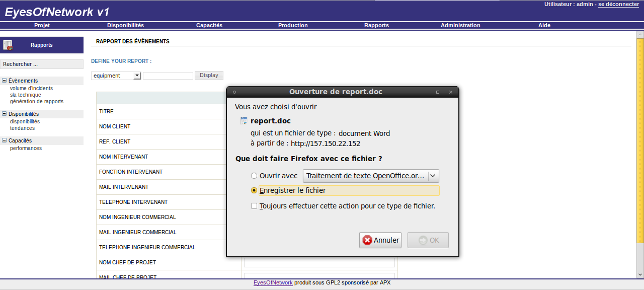Viewport: 644px width, 290px height.
Task: Enable Toujours effectuer cette action checkbox
Action: point(254,206)
